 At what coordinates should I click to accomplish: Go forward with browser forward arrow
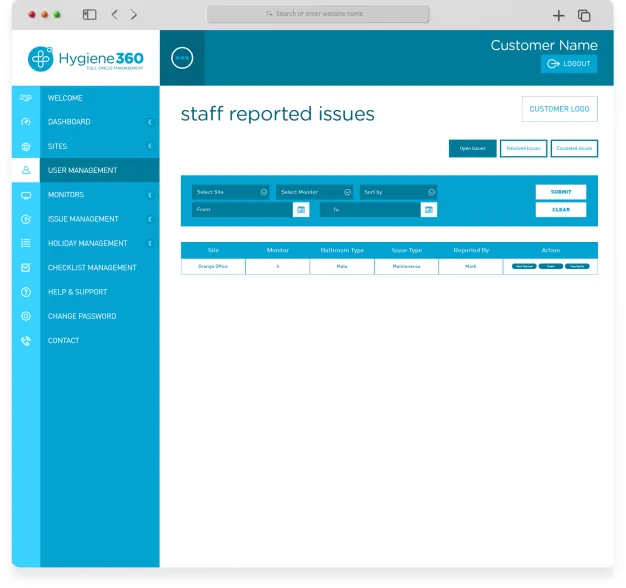click(x=134, y=15)
